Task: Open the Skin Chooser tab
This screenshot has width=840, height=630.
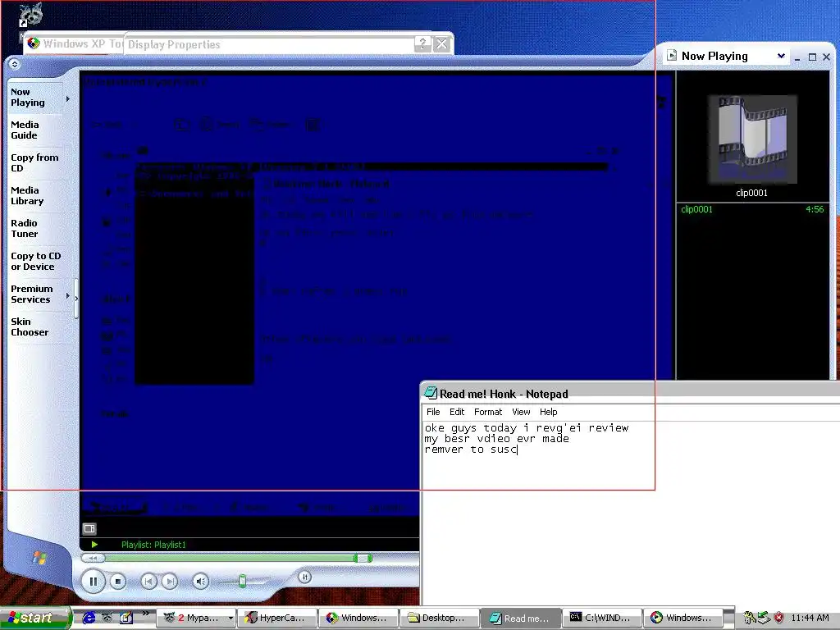Action: tap(34, 326)
